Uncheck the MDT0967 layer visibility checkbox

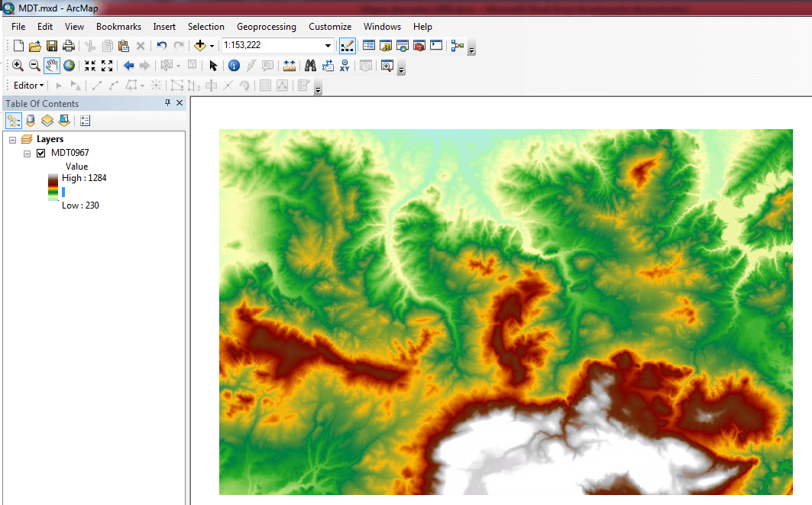41,153
